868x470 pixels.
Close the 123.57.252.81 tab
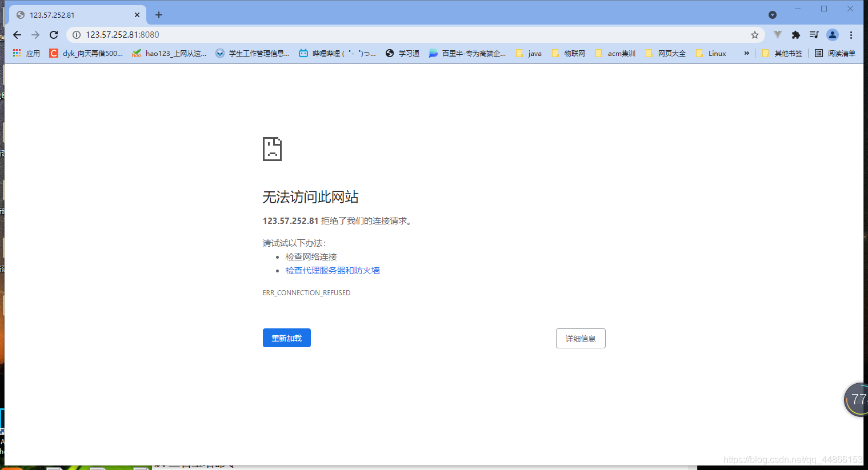[x=137, y=15]
